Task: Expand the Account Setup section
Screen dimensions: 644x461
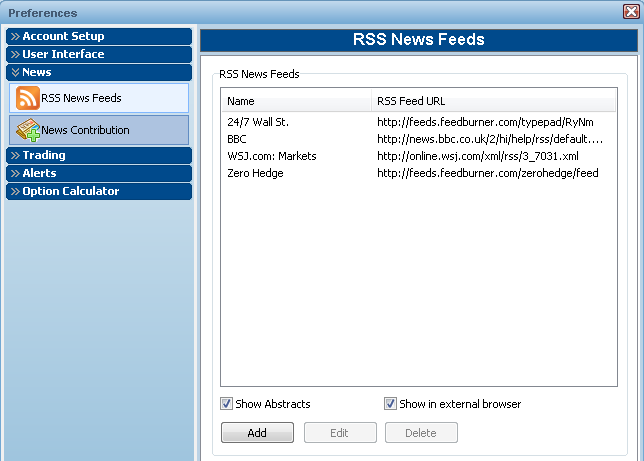Action: (98, 36)
